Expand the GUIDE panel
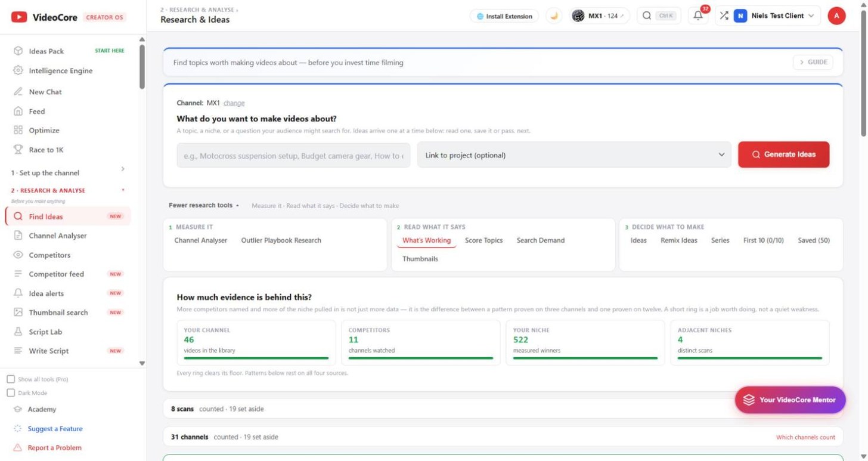Viewport: 868px width, 461px height. tap(813, 62)
